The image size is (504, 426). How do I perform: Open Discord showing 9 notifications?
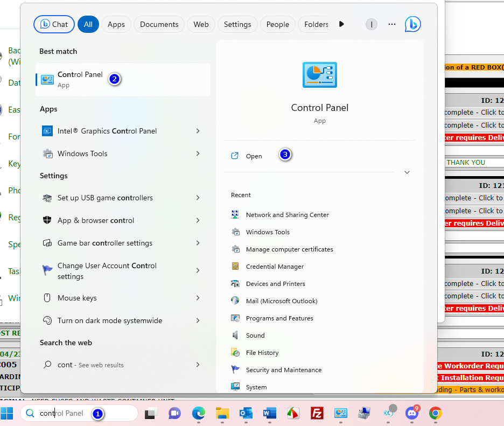[411, 414]
